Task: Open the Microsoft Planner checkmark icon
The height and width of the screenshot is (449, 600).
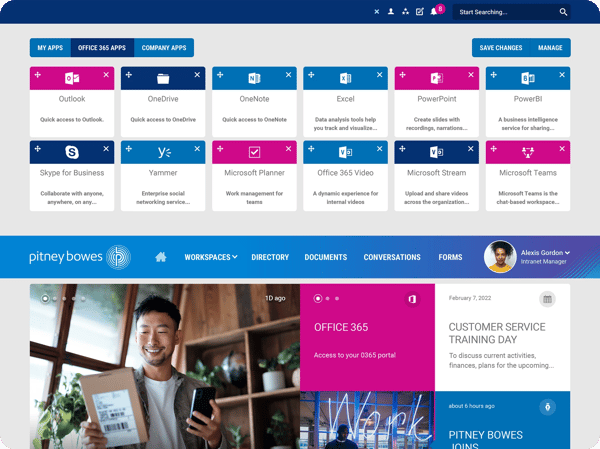Action: pos(254,152)
